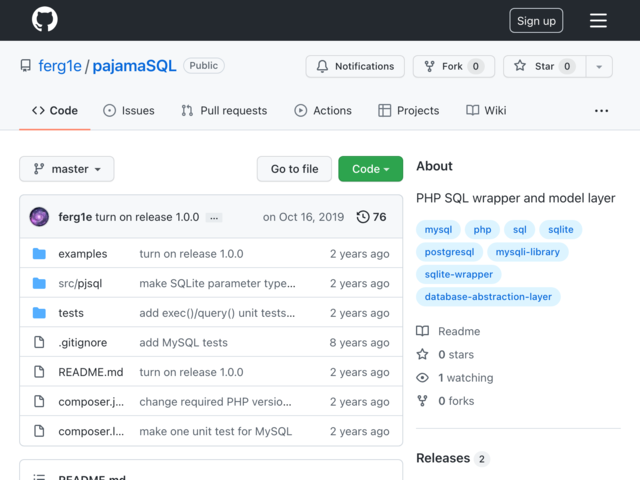Expand the commit details ellipsis button
Image resolution: width=640 pixels, height=480 pixels.
click(x=214, y=218)
